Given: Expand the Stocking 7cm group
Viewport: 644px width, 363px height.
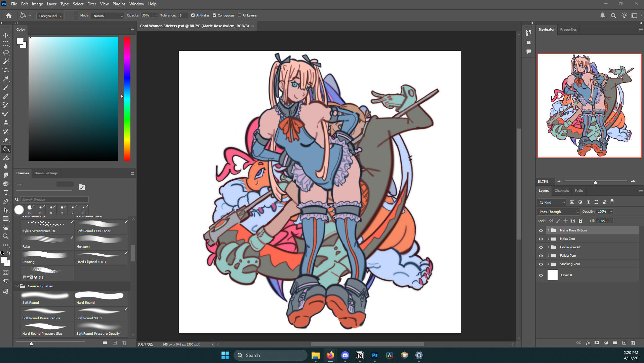Looking at the screenshot, I should [548, 264].
